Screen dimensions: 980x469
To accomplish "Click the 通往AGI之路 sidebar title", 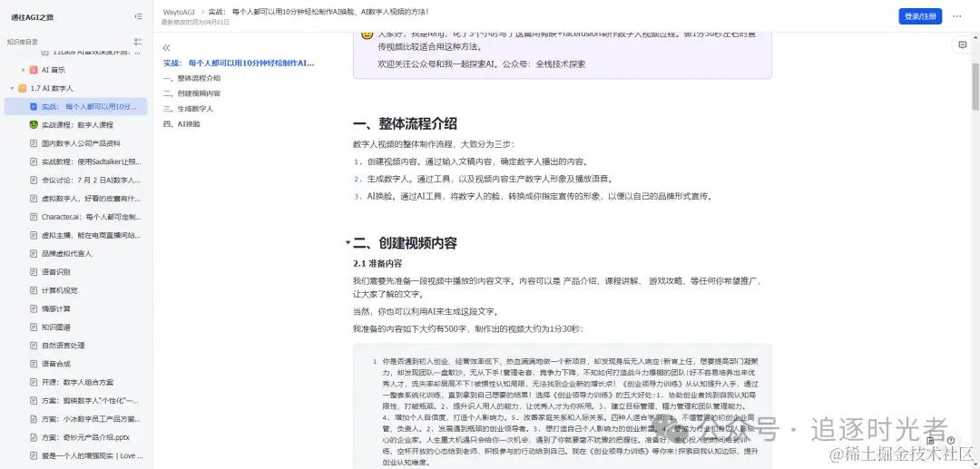I will (33, 17).
